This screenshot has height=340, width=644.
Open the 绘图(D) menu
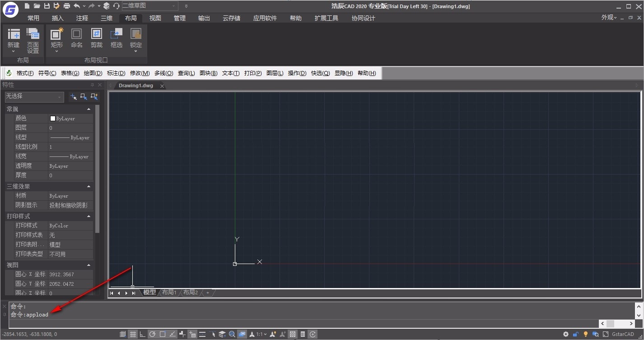click(93, 73)
